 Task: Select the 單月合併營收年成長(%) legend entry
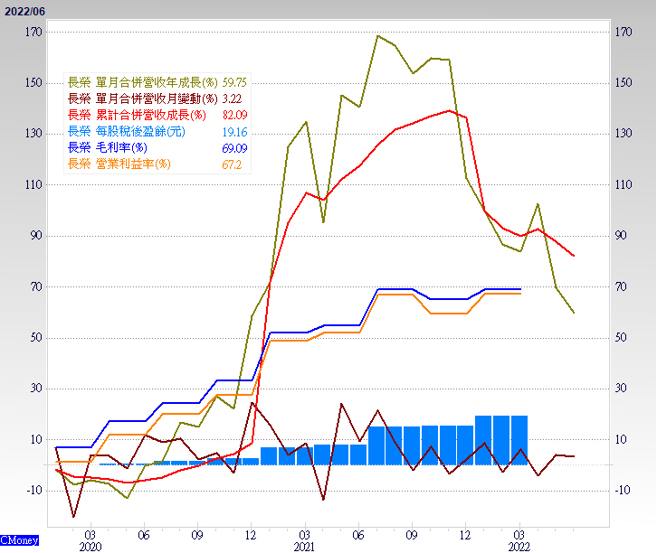(144, 82)
